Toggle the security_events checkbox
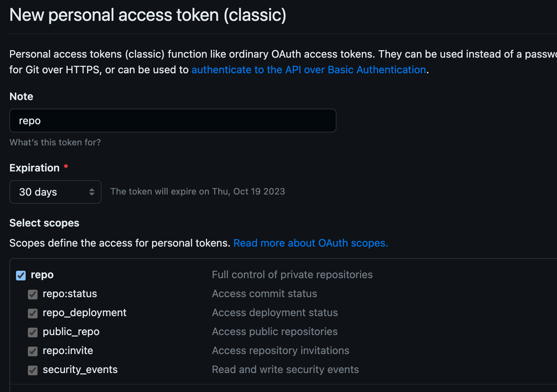Image resolution: width=557 pixels, height=392 pixels. pos(33,370)
